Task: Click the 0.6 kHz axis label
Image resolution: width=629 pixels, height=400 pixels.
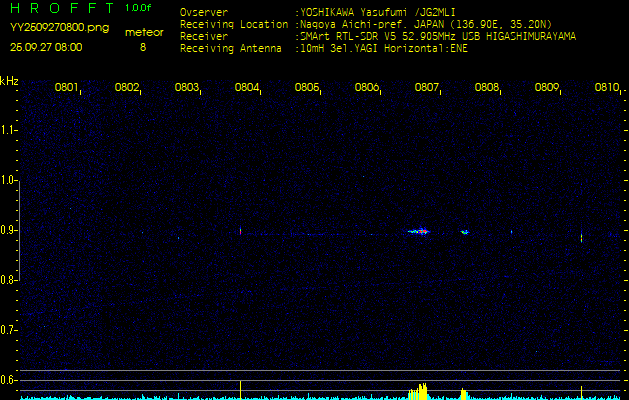Action: [8, 380]
